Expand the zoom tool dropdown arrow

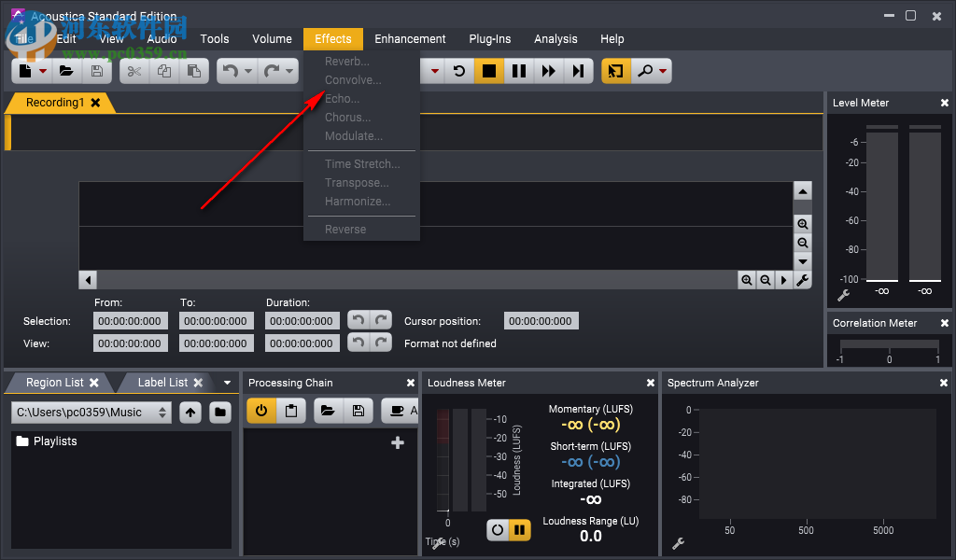tap(663, 71)
